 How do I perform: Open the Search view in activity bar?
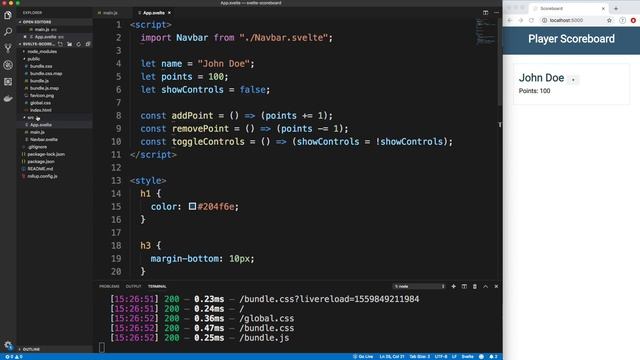click(8, 32)
